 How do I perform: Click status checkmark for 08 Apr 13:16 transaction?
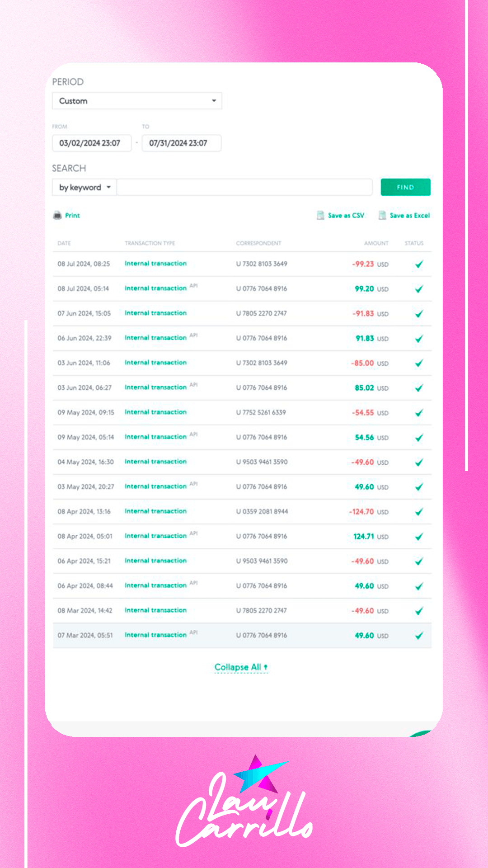coord(419,512)
